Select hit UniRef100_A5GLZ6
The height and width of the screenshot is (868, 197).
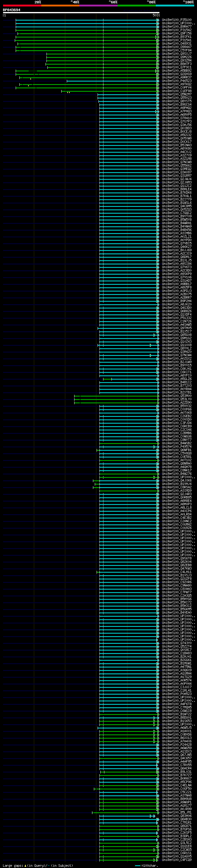177,379
